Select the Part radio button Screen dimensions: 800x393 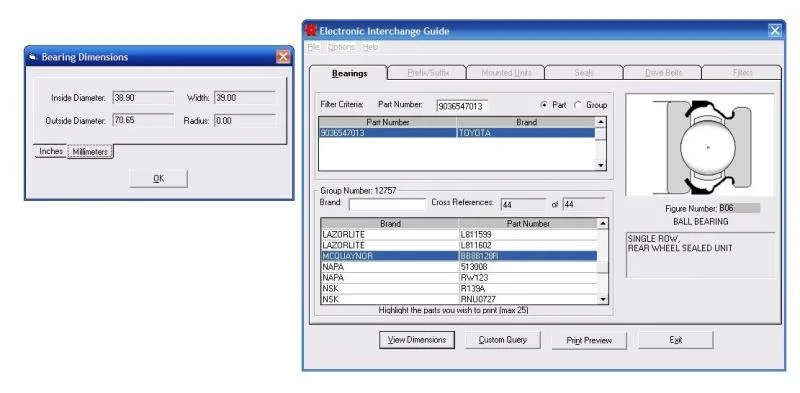(x=544, y=105)
